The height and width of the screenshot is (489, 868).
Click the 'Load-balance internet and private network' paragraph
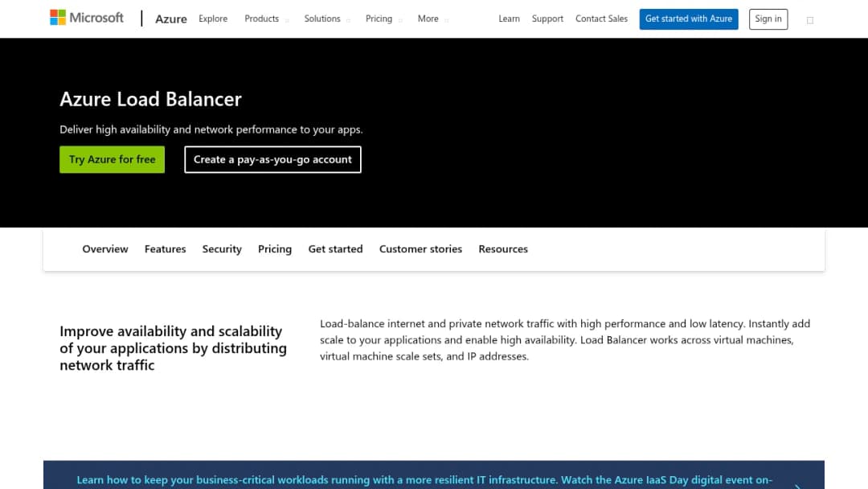click(x=565, y=339)
